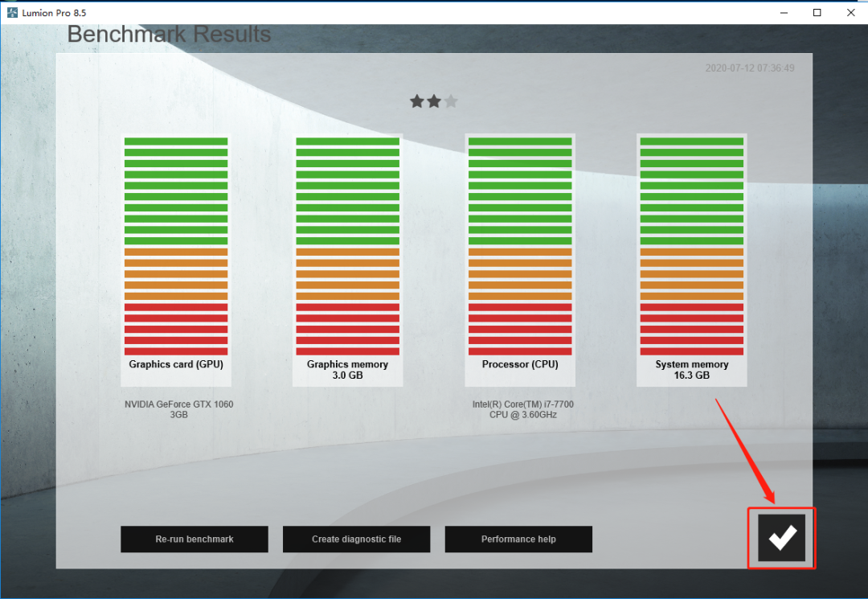Viewport: 868px width, 599px height.
Task: Click the Benchmark Results heading
Action: click(169, 35)
